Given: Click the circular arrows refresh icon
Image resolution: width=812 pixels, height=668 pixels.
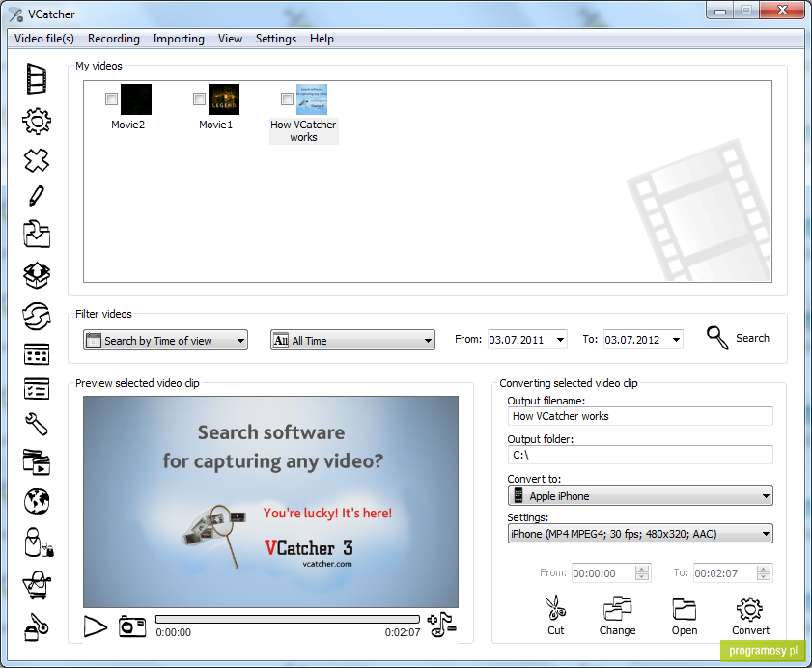Looking at the screenshot, I should tap(37, 316).
